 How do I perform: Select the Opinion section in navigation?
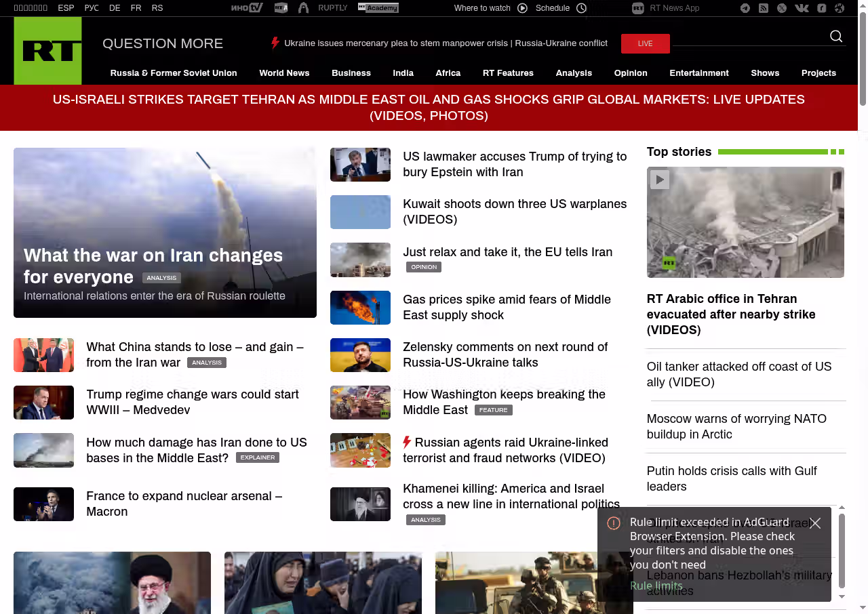pyautogui.click(x=630, y=73)
